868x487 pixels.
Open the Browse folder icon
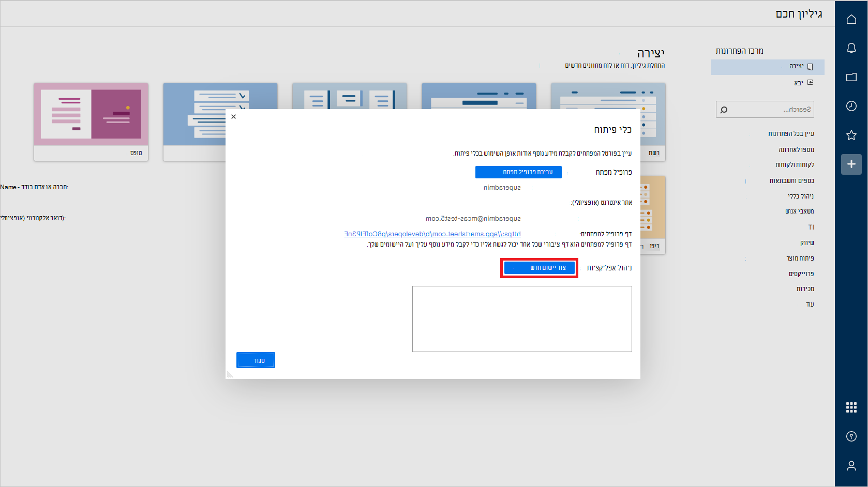tap(851, 77)
